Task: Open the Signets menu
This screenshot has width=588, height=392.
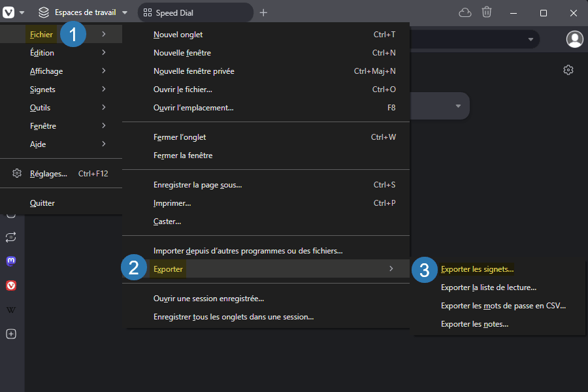Action: coord(41,89)
